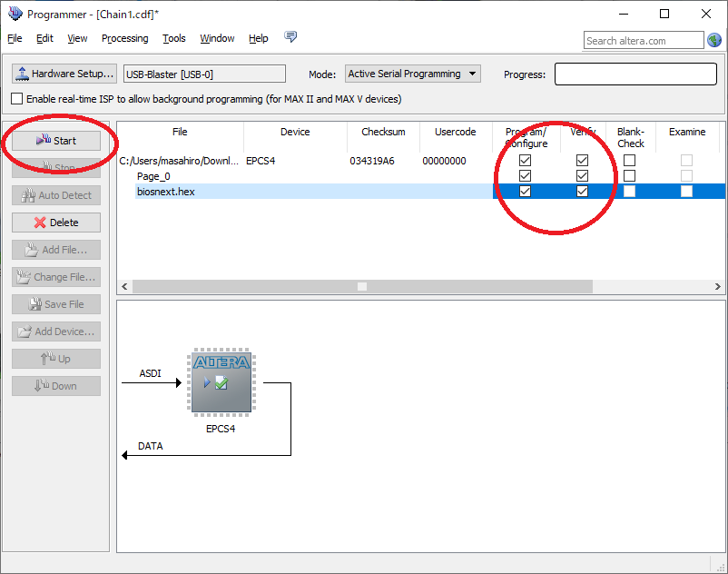Click the Start programming button
728x574 pixels.
click(x=56, y=141)
